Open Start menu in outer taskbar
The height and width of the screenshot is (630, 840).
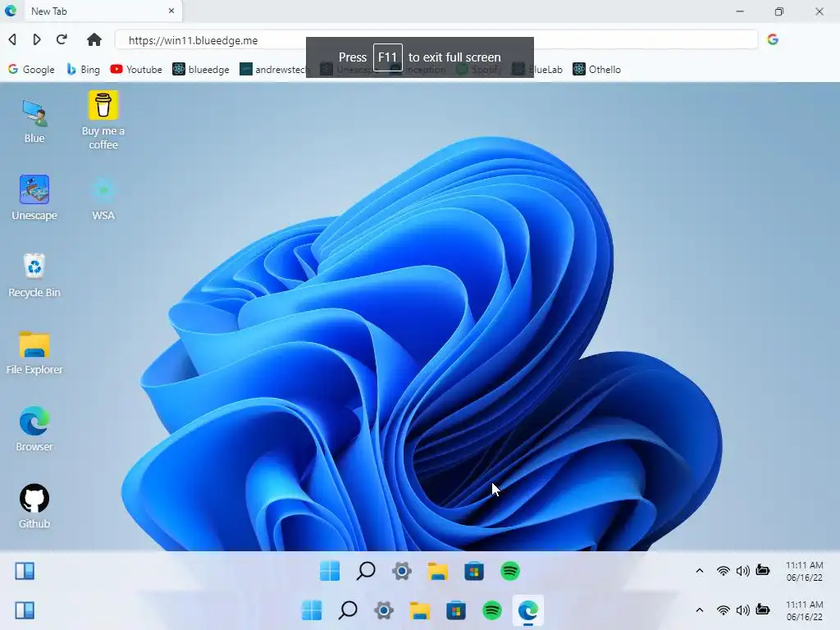pos(312,610)
